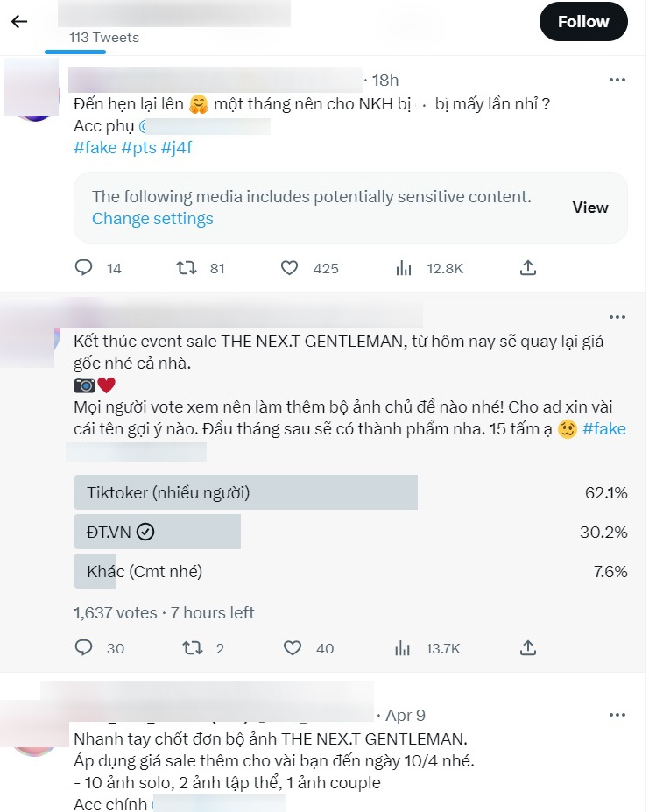The image size is (649, 812).
Task: Select the Tweets tab
Action: click(109, 38)
